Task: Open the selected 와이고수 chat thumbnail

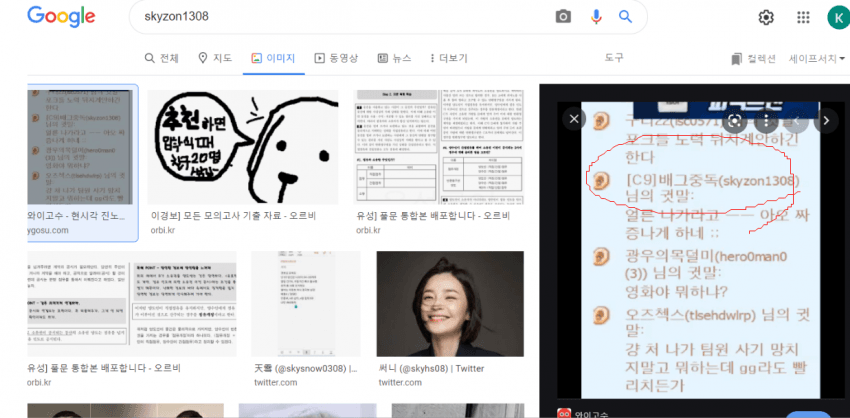Action: tap(80, 147)
